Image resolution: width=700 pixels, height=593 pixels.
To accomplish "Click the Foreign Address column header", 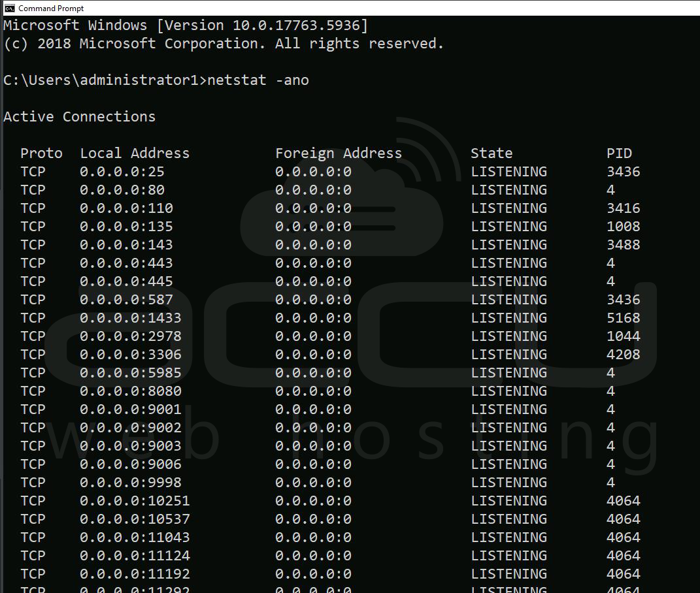I will [x=338, y=153].
